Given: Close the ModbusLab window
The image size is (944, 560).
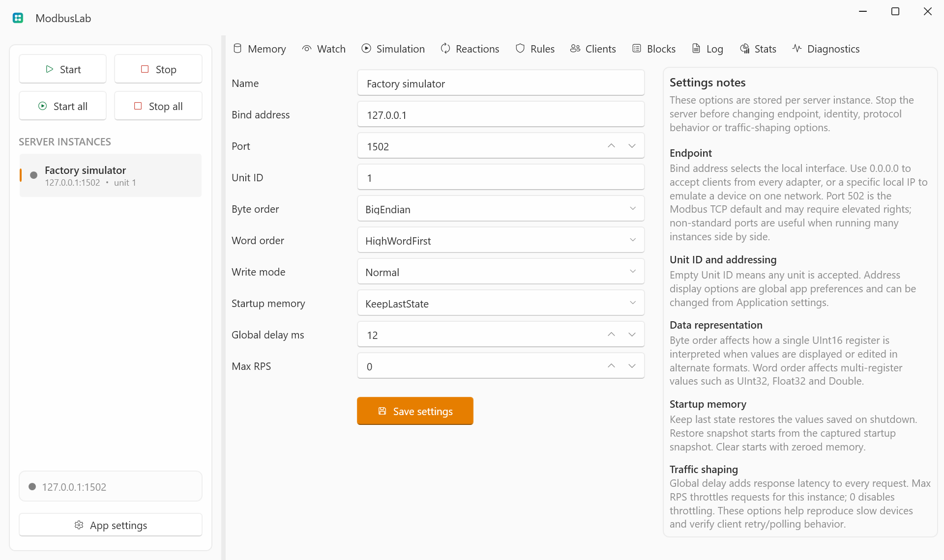Looking at the screenshot, I should tap(928, 11).
